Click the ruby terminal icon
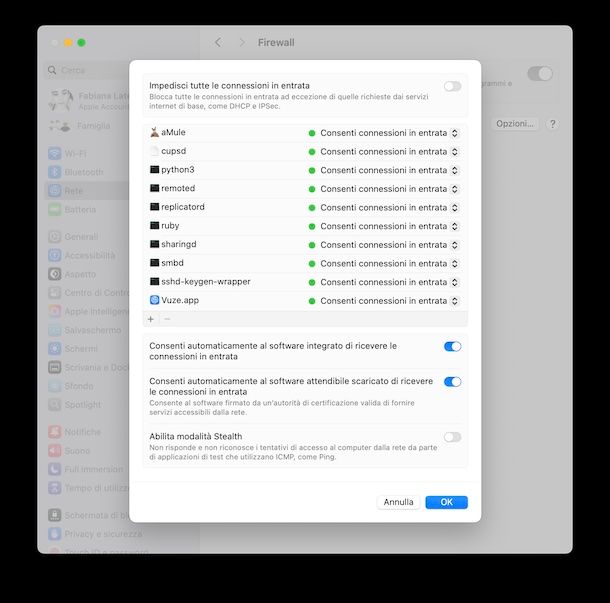The image size is (610, 603). [154, 226]
